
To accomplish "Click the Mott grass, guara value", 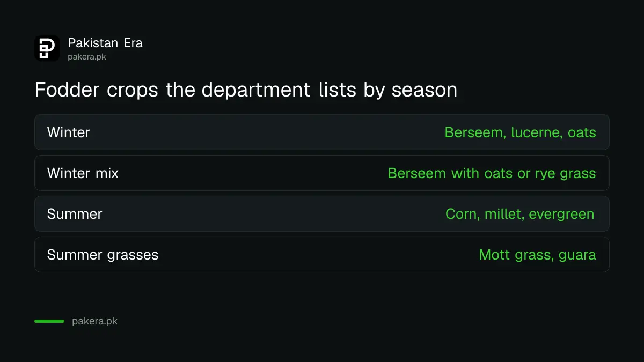I will (x=537, y=255).
